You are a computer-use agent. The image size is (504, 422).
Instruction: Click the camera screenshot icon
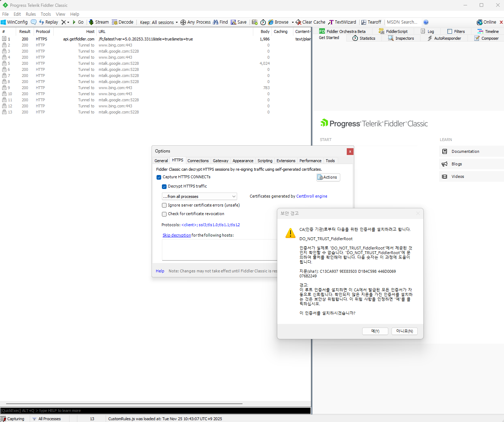255,22
